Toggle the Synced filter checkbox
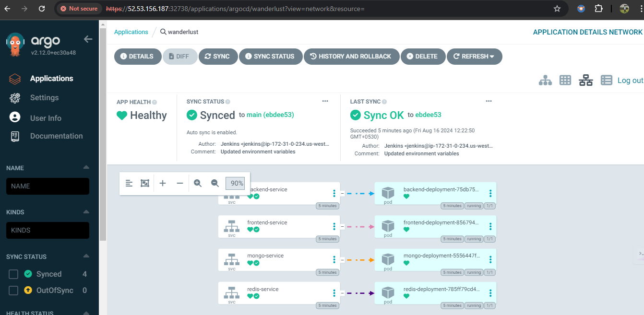Screen dimensions: 644x315 click(x=13, y=274)
